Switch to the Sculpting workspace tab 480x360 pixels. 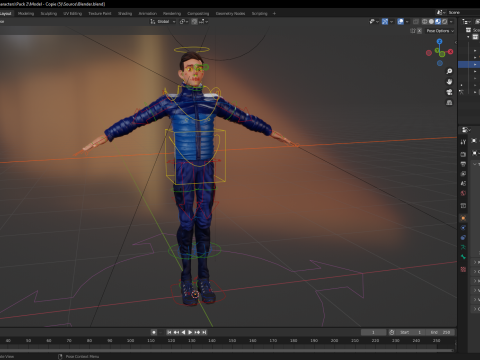pyautogui.click(x=49, y=14)
